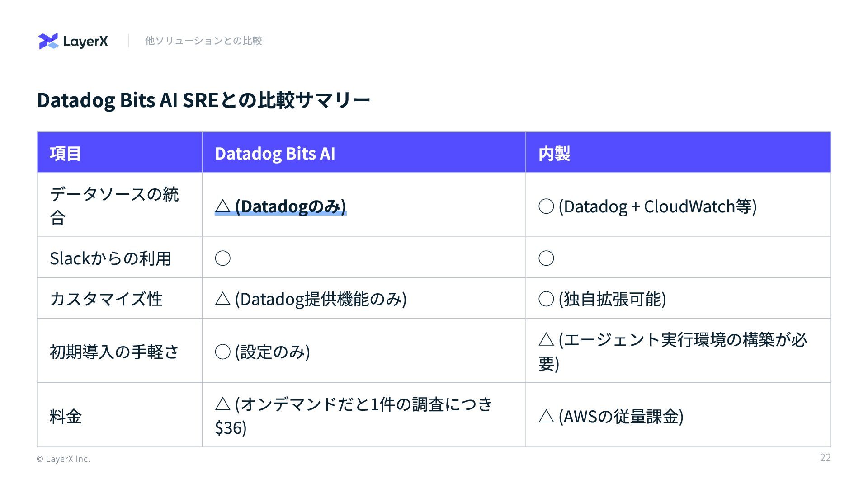
Task: Click the circle symbol in Slack row 内製 column
Action: pos(546,258)
